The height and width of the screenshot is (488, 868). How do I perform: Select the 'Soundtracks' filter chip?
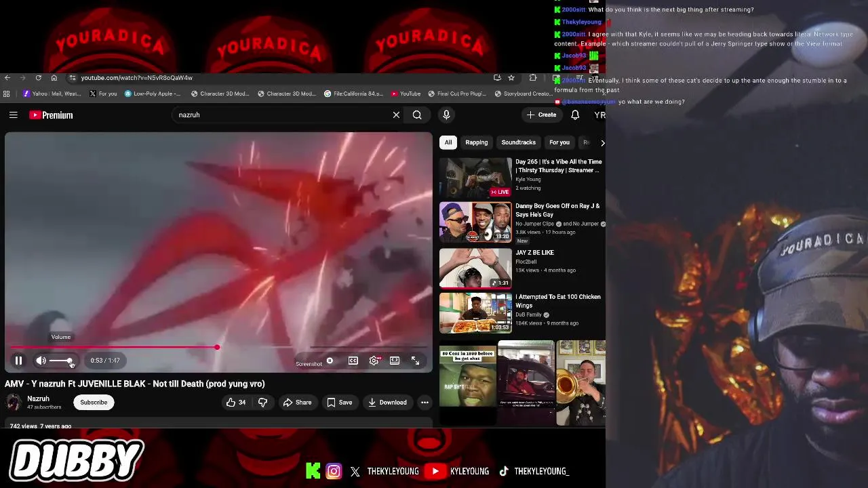(x=518, y=142)
